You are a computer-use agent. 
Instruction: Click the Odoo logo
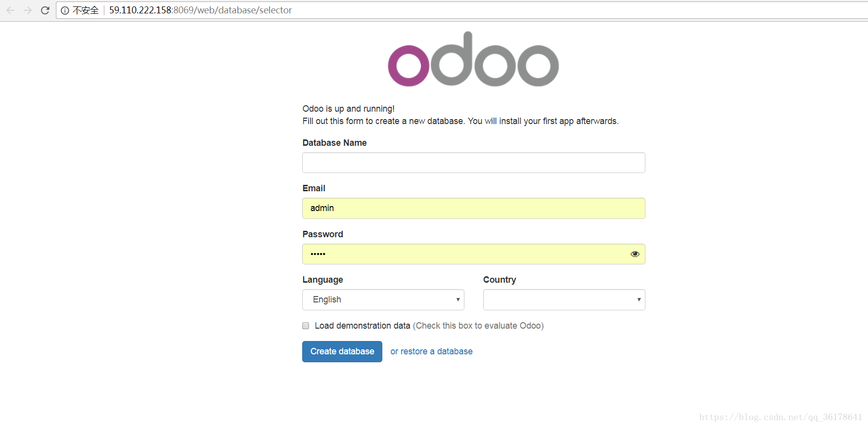473,59
